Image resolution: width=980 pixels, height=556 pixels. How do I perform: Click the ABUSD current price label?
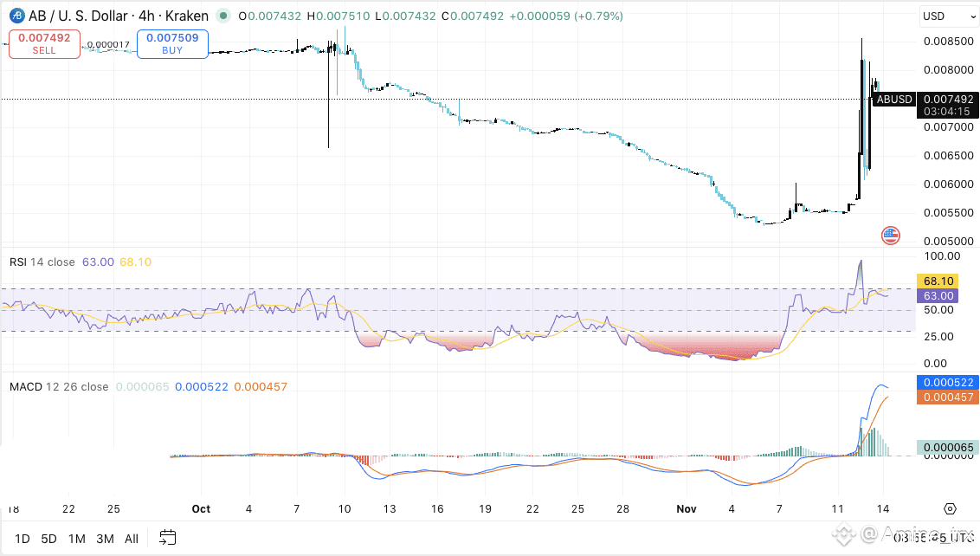pos(893,99)
